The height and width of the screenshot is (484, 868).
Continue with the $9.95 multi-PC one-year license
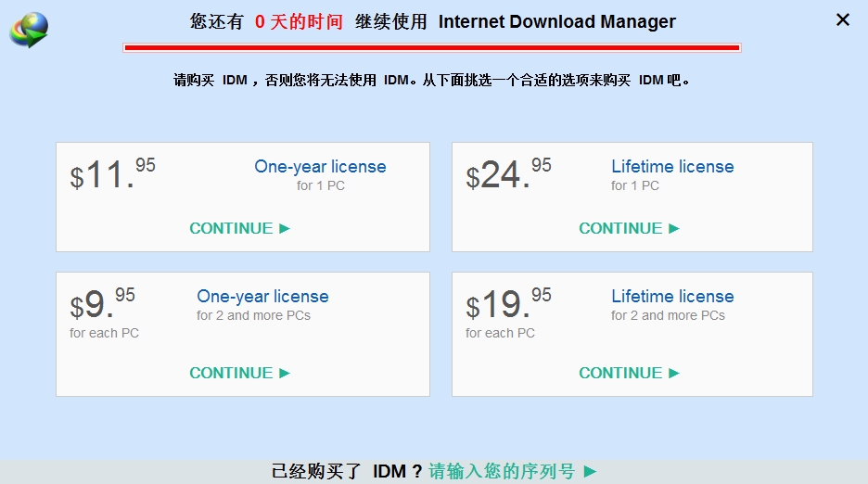pos(240,373)
